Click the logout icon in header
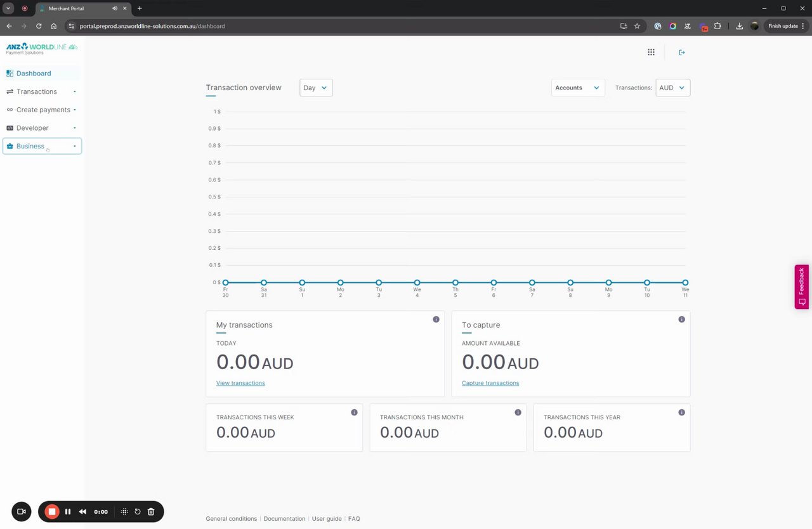Viewport: 812px width, 529px height. point(682,52)
